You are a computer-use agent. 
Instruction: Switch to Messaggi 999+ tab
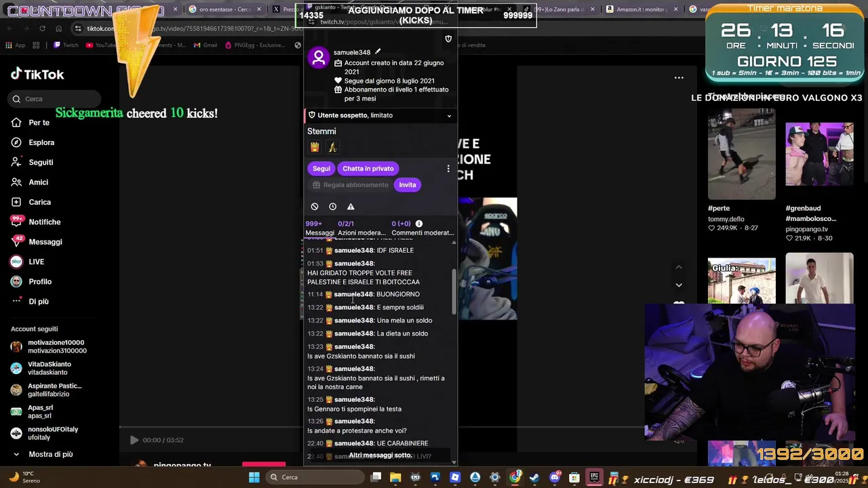[319, 228]
